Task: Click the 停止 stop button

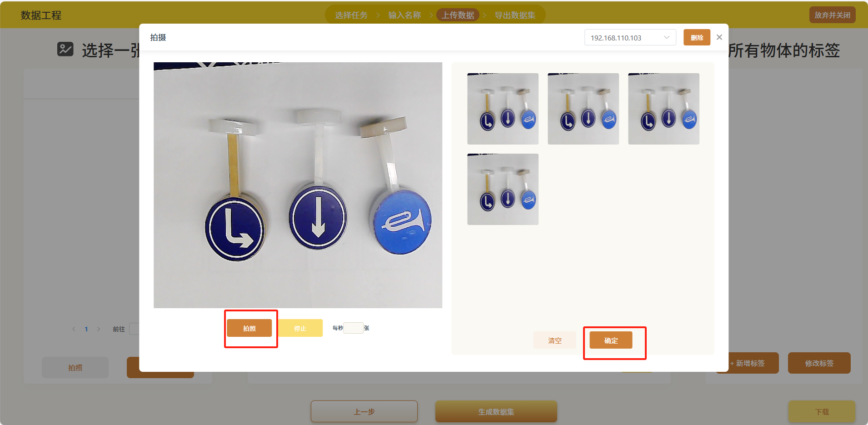Action: point(300,328)
